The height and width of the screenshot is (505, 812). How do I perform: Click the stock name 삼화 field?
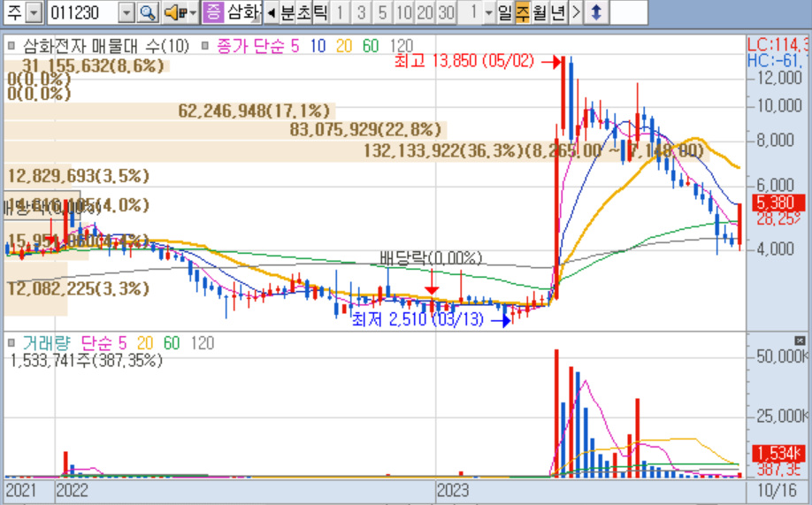point(243,12)
